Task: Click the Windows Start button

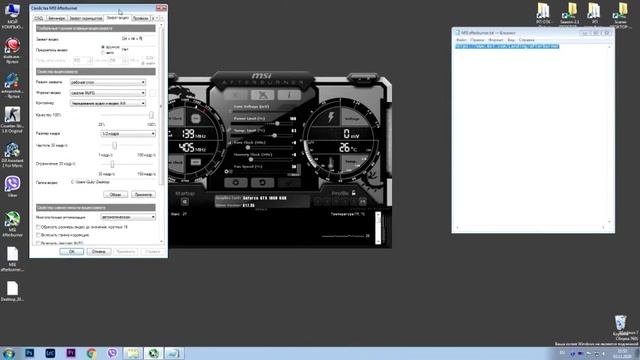Action: (x=9, y=353)
